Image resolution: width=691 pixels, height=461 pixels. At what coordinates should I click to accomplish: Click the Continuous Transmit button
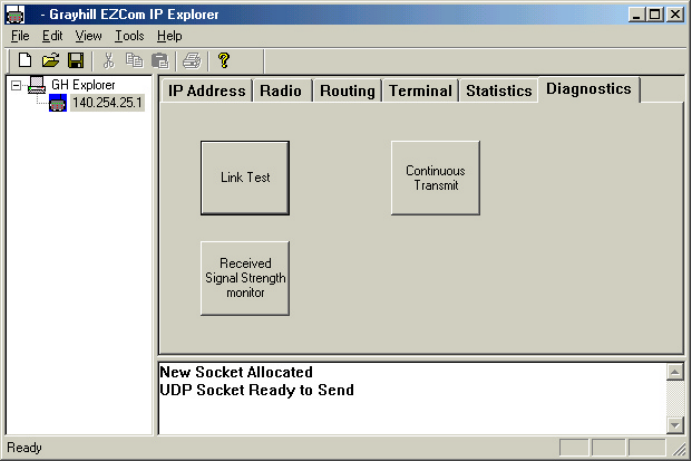(435, 178)
